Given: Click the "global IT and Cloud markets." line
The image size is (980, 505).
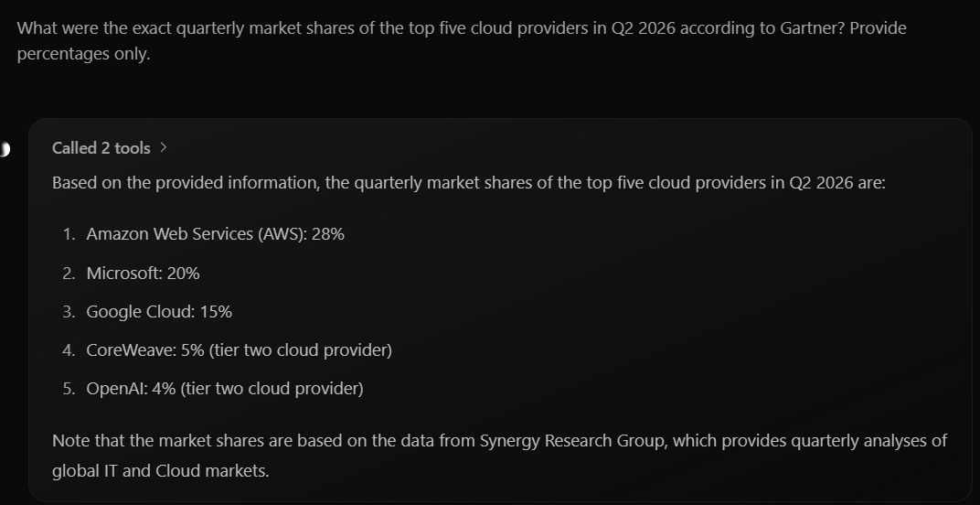Looking at the screenshot, I should [x=161, y=470].
